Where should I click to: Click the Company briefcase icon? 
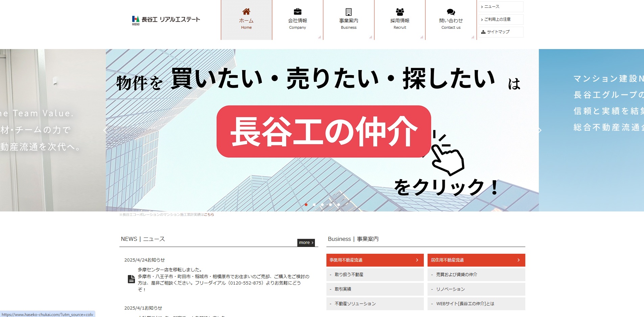pyautogui.click(x=297, y=12)
